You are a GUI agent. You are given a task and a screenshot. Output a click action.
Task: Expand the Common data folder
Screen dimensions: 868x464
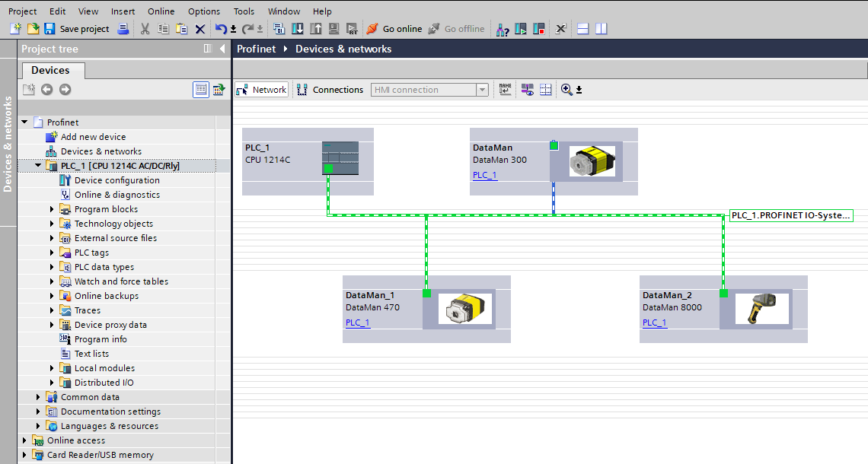coord(39,397)
